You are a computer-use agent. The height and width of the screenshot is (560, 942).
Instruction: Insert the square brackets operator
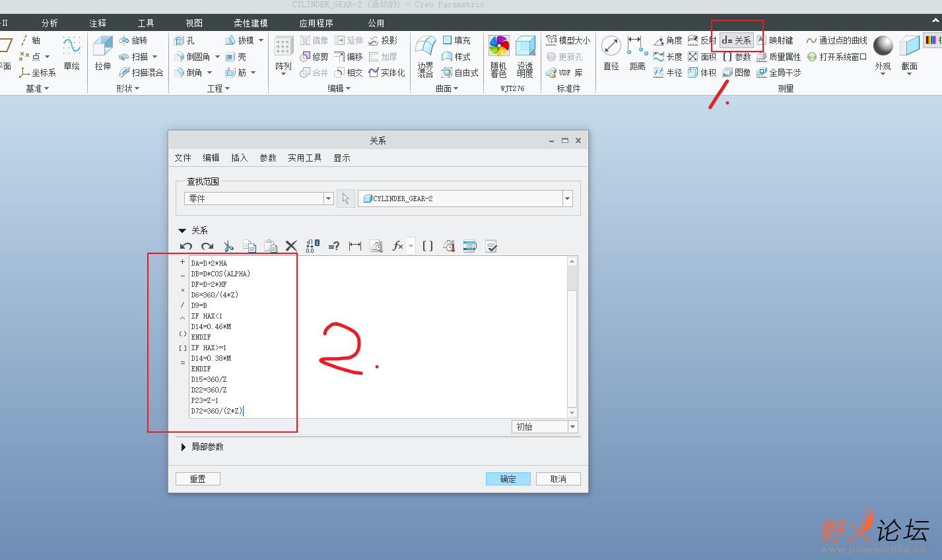pyautogui.click(x=183, y=348)
